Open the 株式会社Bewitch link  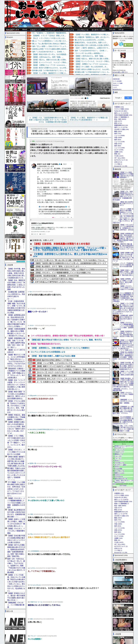point(117,89)
